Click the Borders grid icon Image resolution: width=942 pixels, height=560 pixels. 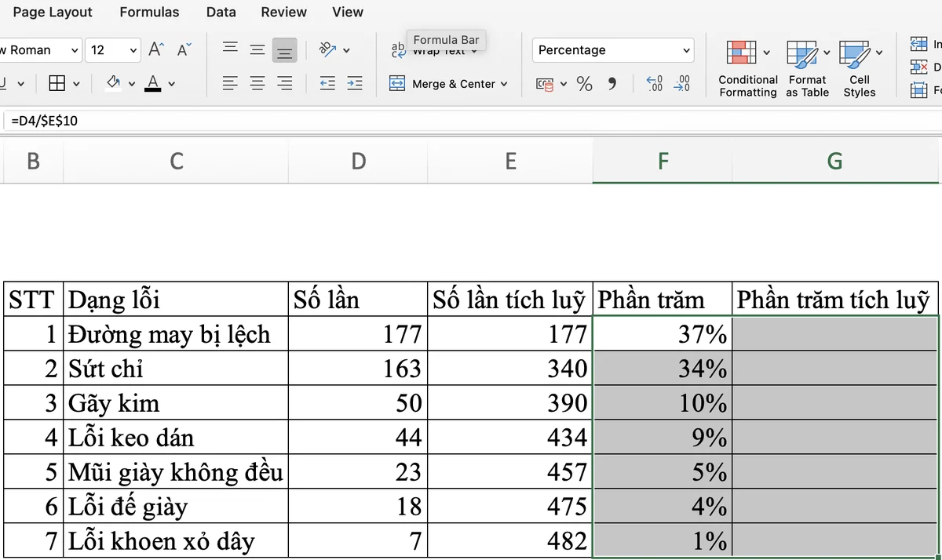pos(57,83)
